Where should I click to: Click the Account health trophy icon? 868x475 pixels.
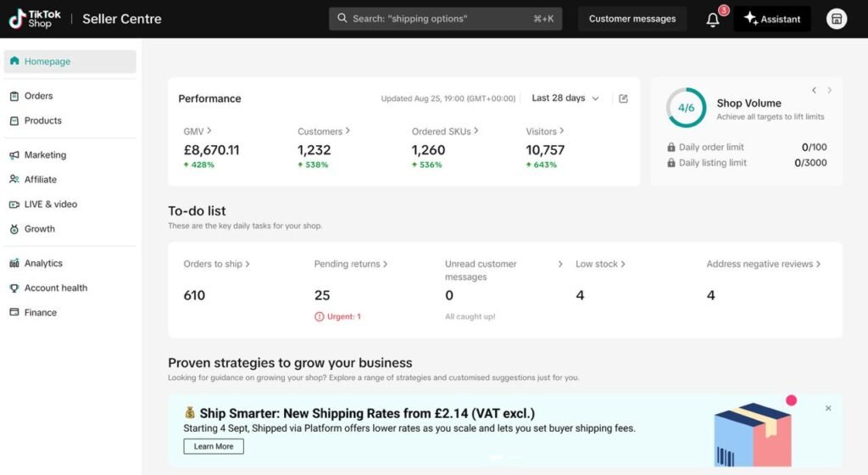14,288
